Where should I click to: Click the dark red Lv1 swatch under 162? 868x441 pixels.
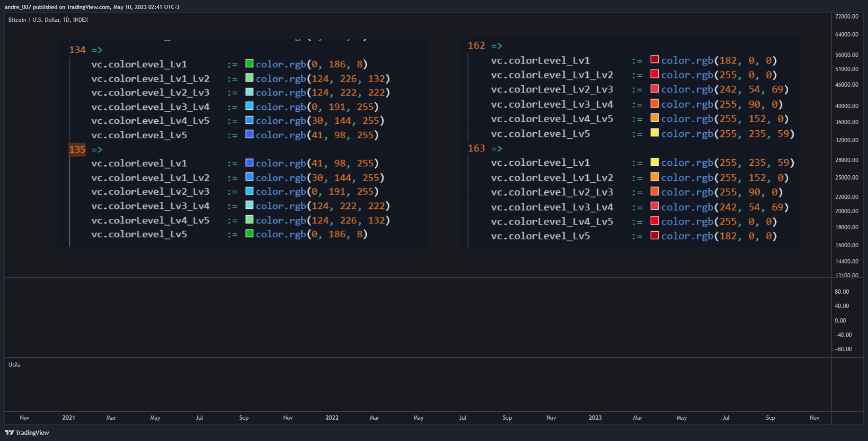(655, 59)
